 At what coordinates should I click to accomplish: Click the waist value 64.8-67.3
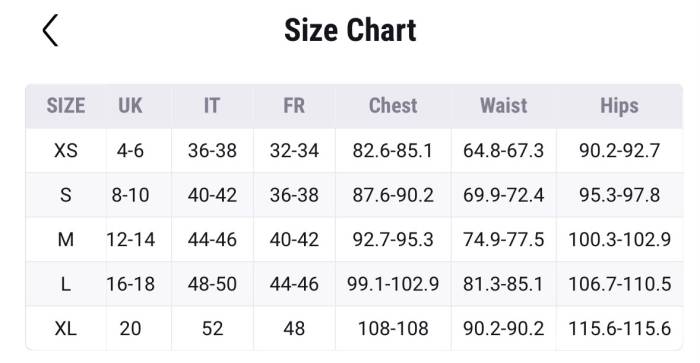504,150
